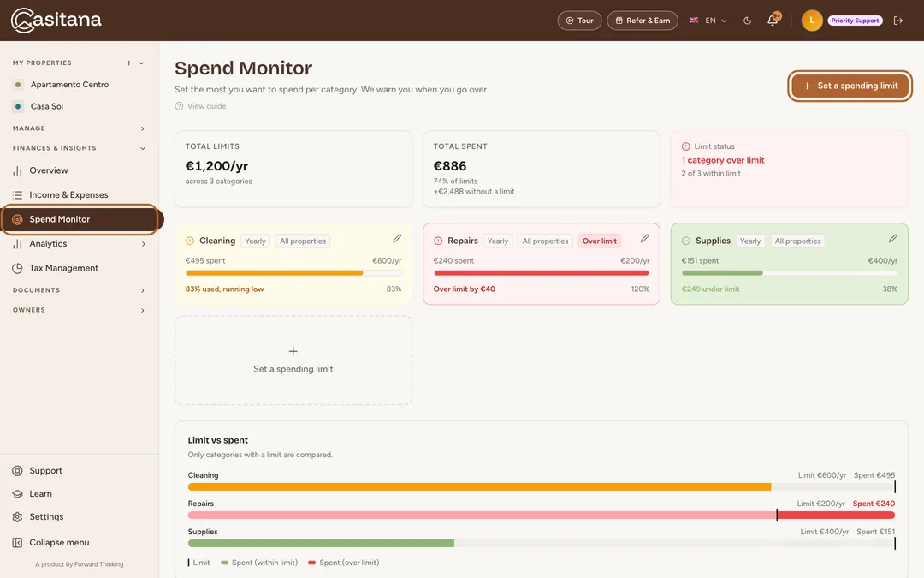Click Supplies card check icon
The image size is (924, 578).
point(686,241)
